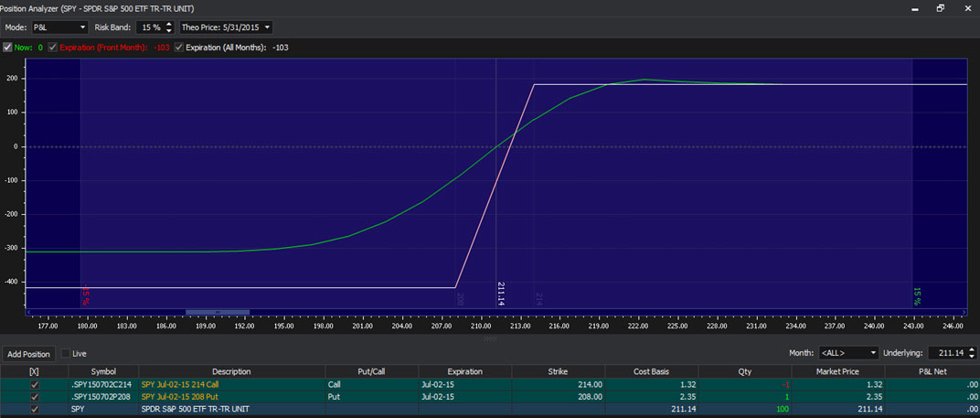
Task: Sort by the Expiration column header
Action: click(x=464, y=371)
